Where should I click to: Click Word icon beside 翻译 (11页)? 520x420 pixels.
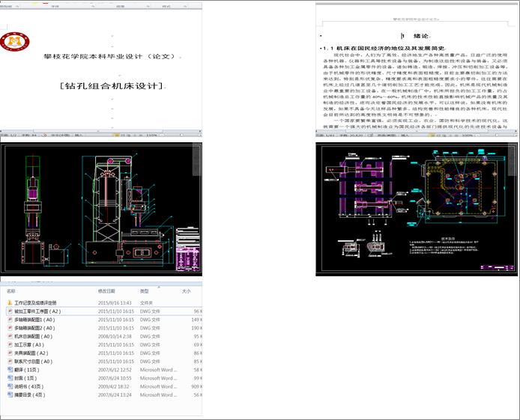point(10,370)
